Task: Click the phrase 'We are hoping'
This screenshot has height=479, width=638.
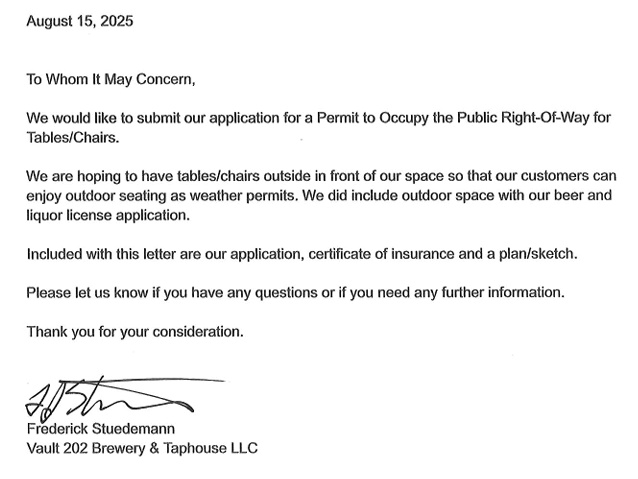Action: [x=74, y=176]
